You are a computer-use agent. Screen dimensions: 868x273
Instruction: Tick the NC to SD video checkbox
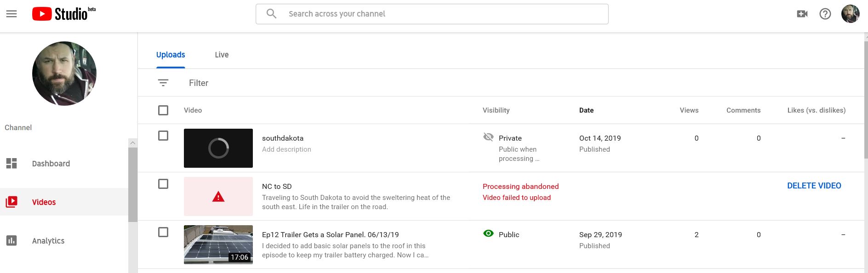pos(163,184)
